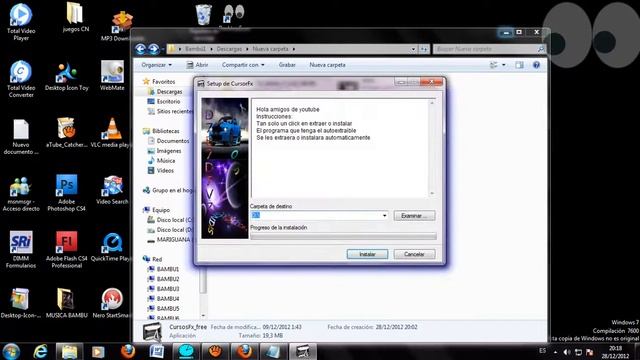Open DIMM Formularios desktop icon
This screenshot has height=360, width=640.
tap(21, 250)
